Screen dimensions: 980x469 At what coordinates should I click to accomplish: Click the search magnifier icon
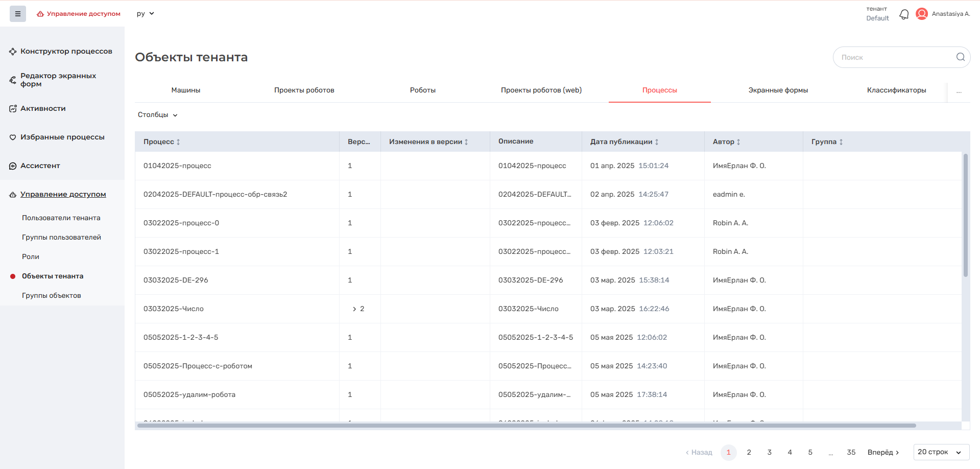tap(960, 57)
